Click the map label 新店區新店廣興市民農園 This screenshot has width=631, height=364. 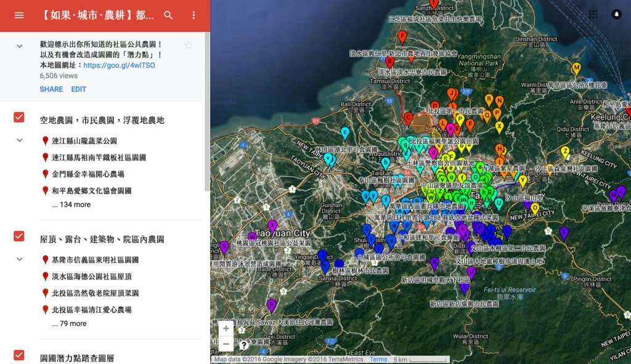465,304
